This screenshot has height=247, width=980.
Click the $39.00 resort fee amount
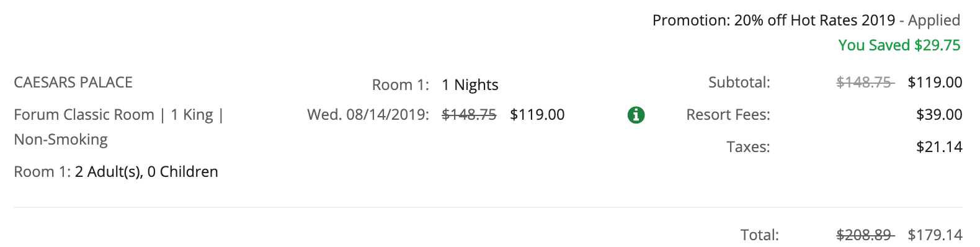point(939,115)
